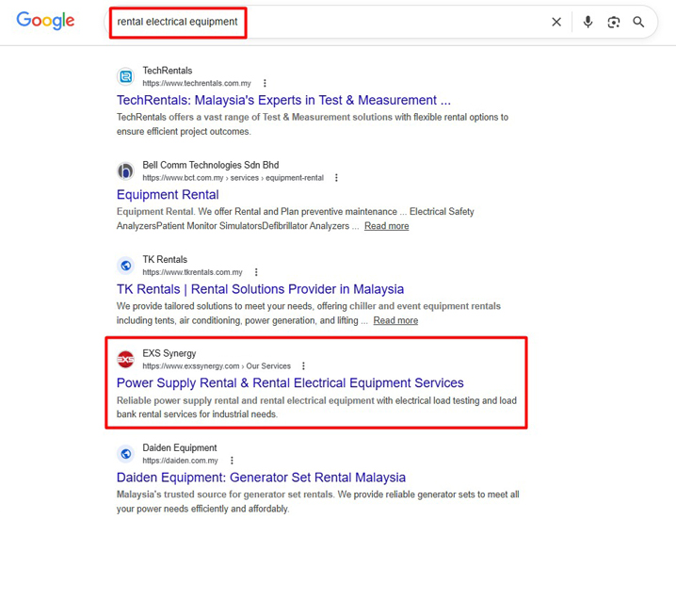Click the magnifying glass search icon

pyautogui.click(x=638, y=22)
